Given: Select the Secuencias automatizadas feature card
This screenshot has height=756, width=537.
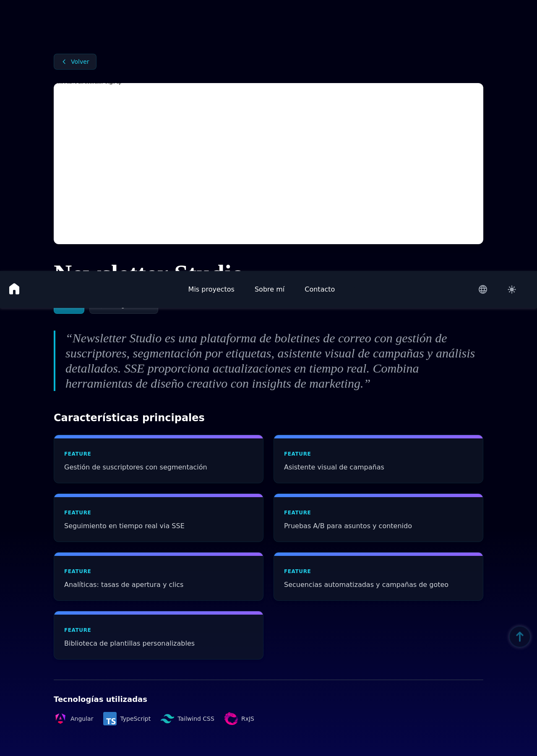Looking at the screenshot, I should 378,576.
